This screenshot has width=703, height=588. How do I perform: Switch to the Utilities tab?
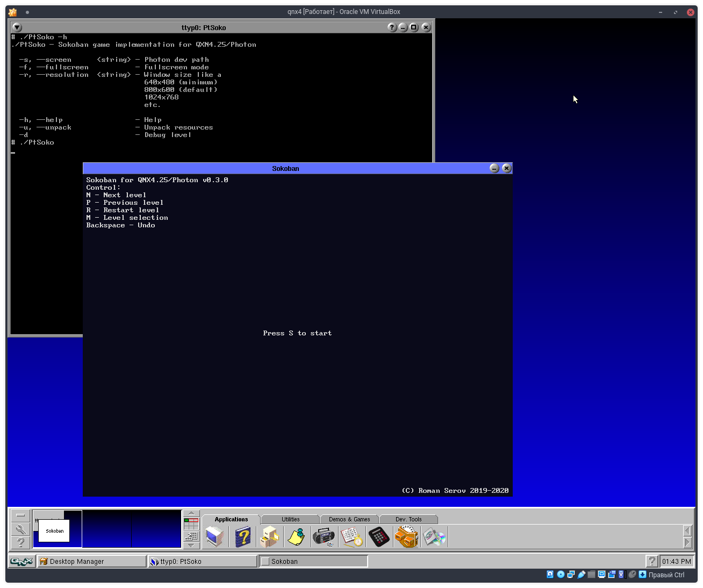pos(290,519)
